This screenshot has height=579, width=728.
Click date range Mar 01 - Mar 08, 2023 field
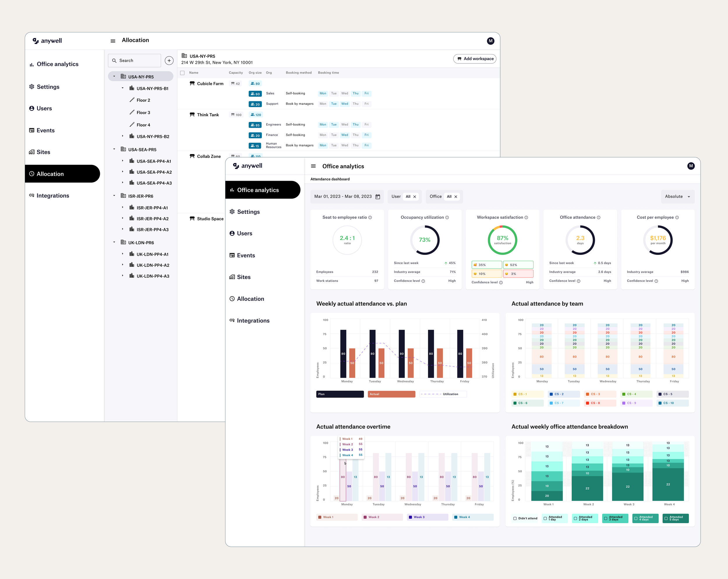(x=347, y=197)
